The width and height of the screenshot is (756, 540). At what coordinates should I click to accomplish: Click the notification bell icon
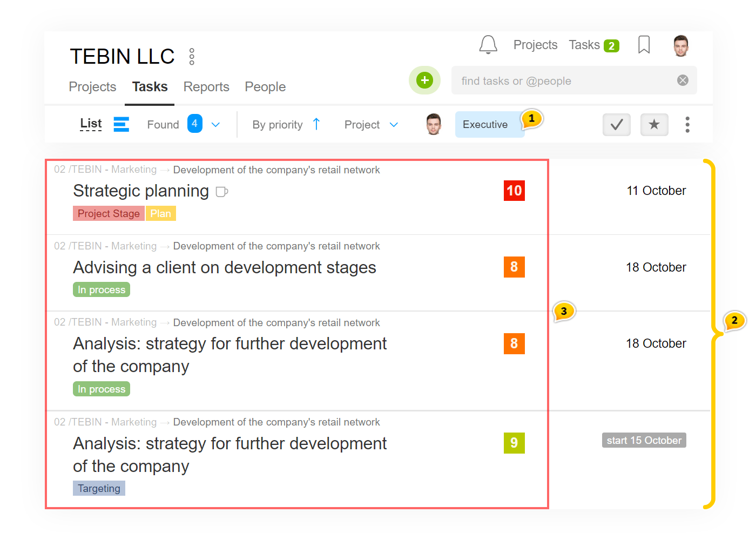[488, 45]
